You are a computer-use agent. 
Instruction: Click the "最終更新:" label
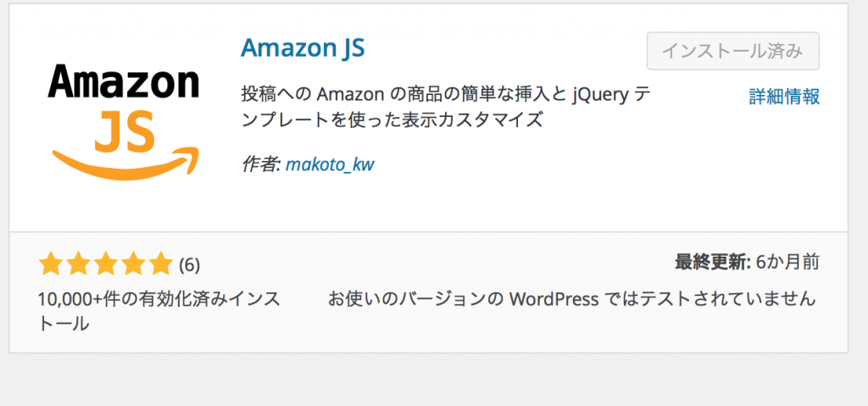(712, 262)
